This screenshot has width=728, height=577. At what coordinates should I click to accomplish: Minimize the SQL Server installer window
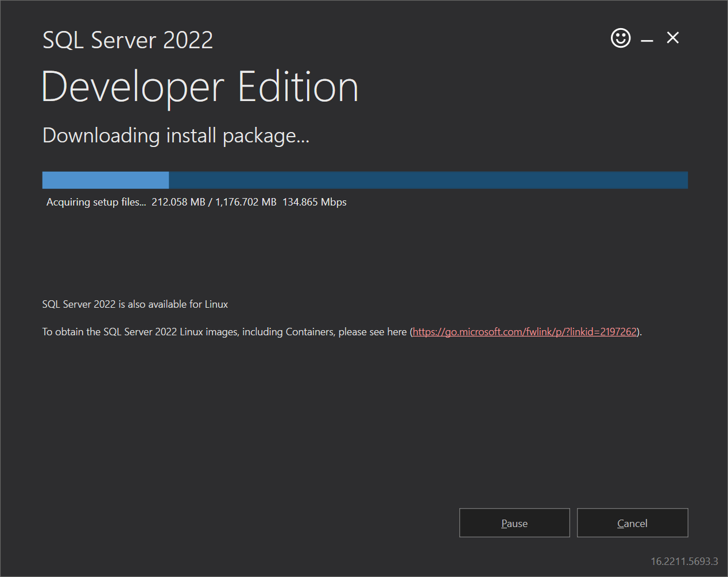coord(647,40)
